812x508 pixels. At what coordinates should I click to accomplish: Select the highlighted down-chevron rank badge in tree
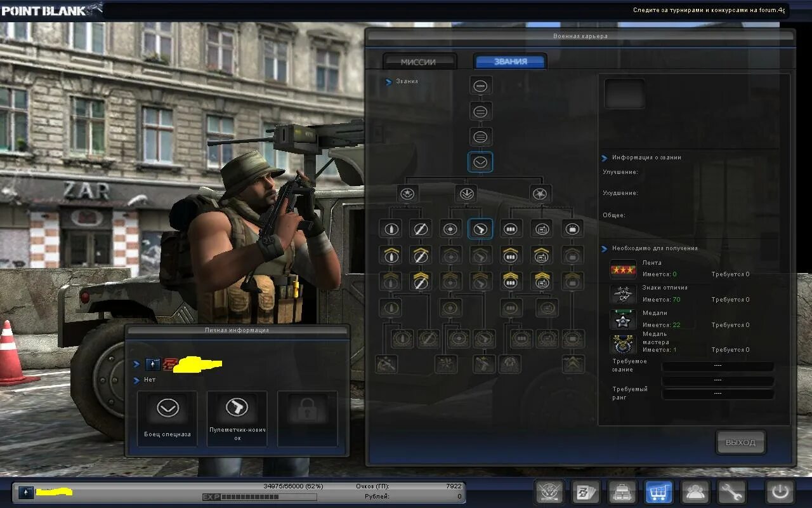coord(480,162)
